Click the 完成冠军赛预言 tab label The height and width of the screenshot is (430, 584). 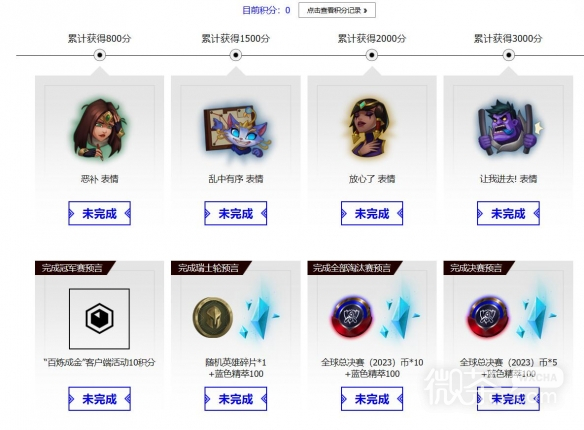pos(72,268)
